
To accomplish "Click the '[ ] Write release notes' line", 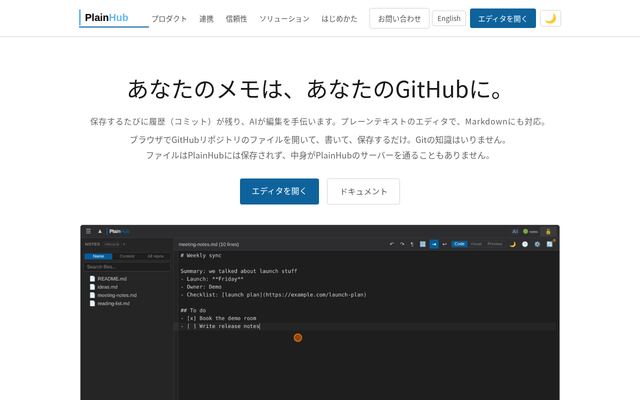I will click(223, 326).
